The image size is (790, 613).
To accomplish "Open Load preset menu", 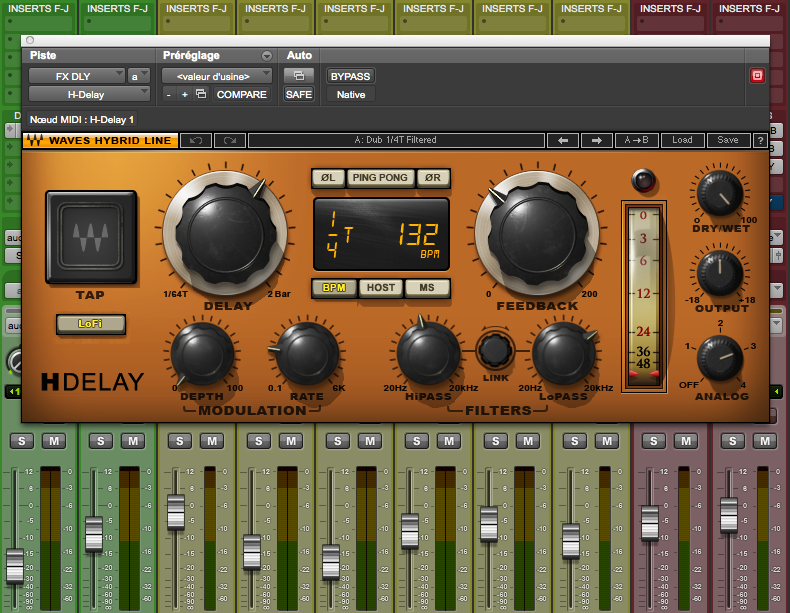I will [x=682, y=141].
